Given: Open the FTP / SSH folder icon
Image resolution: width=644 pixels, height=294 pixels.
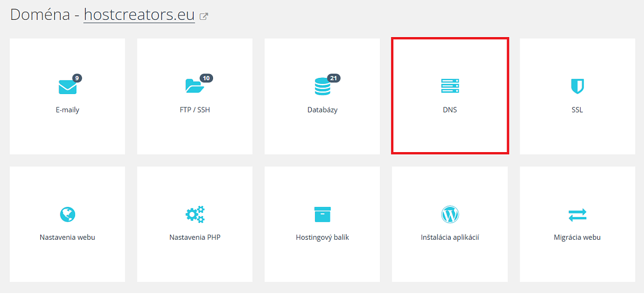Looking at the screenshot, I should point(194,87).
